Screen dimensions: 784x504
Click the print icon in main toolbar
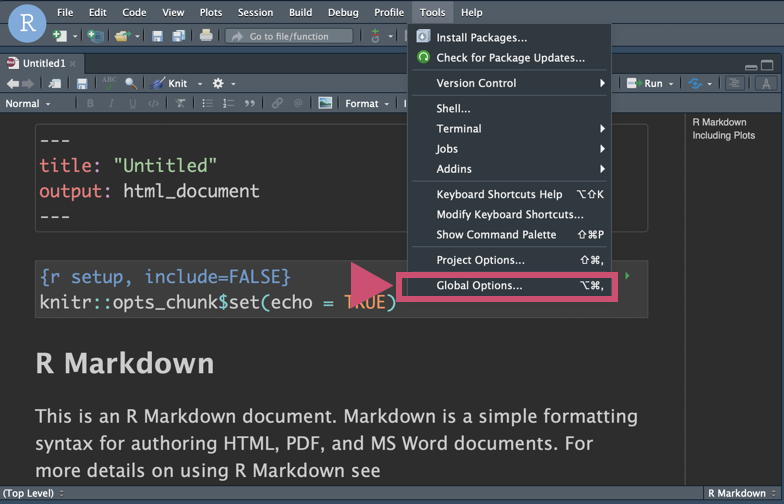(206, 36)
